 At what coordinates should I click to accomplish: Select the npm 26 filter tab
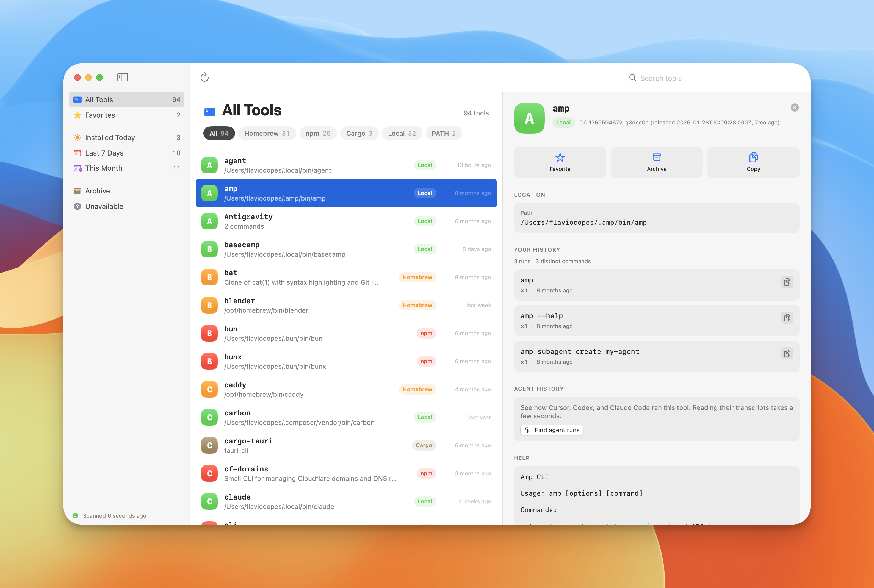pyautogui.click(x=318, y=134)
